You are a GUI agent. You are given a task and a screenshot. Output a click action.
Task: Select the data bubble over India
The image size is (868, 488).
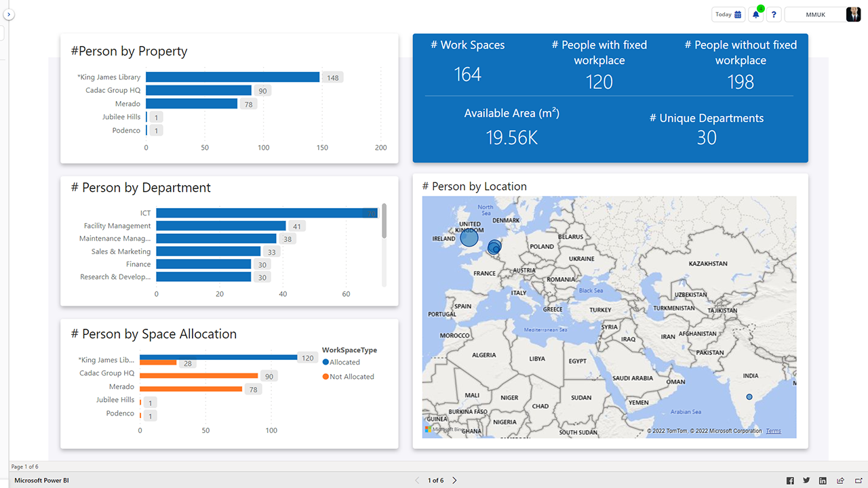click(749, 396)
